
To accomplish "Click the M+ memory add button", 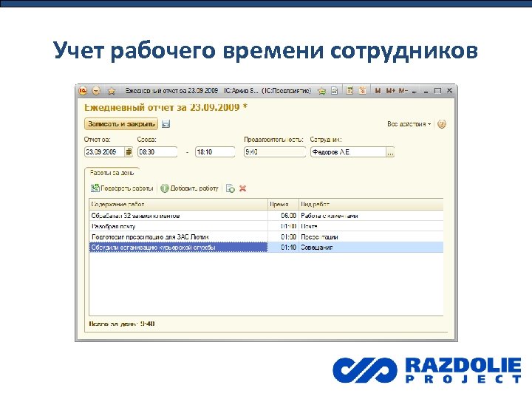I will pos(391,91).
